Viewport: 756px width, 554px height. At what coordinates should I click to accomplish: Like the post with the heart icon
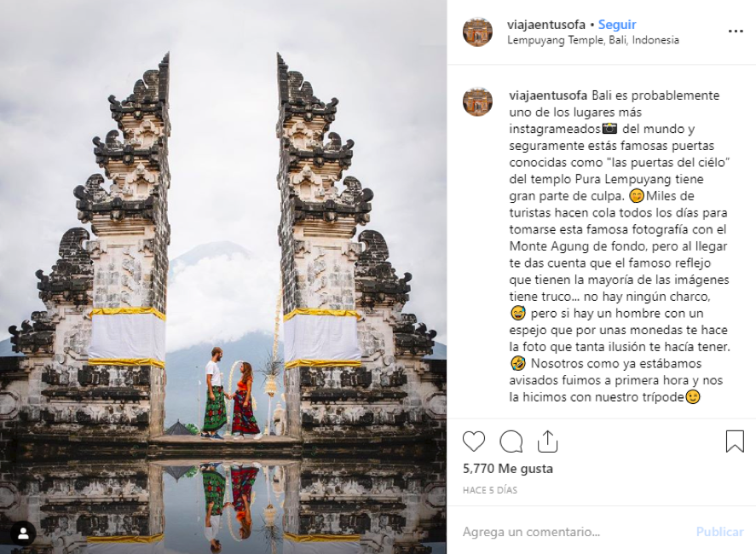click(x=474, y=441)
